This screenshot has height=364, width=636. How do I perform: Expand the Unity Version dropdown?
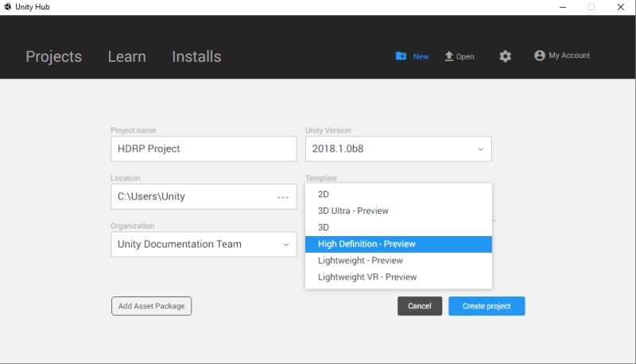coord(398,149)
